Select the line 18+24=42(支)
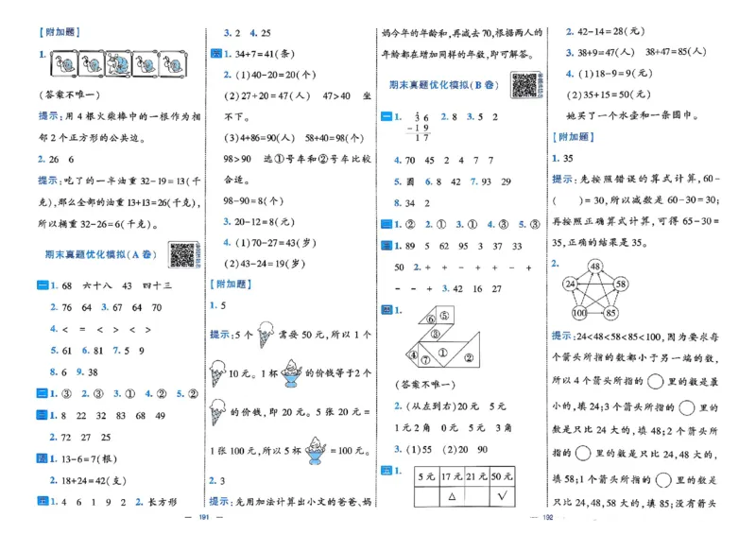The height and width of the screenshot is (535, 756). tap(94, 480)
